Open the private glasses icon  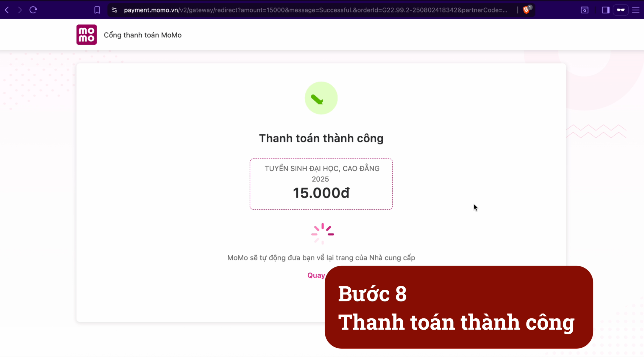621,10
